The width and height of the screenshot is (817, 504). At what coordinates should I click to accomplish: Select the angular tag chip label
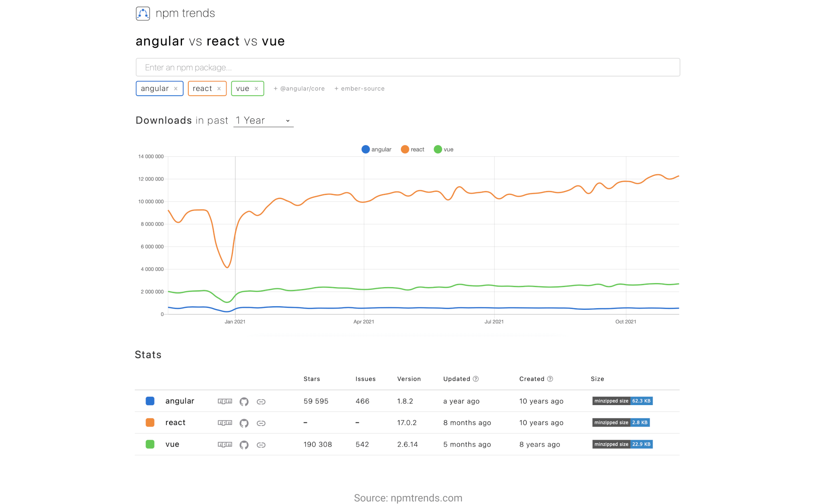pyautogui.click(x=154, y=89)
